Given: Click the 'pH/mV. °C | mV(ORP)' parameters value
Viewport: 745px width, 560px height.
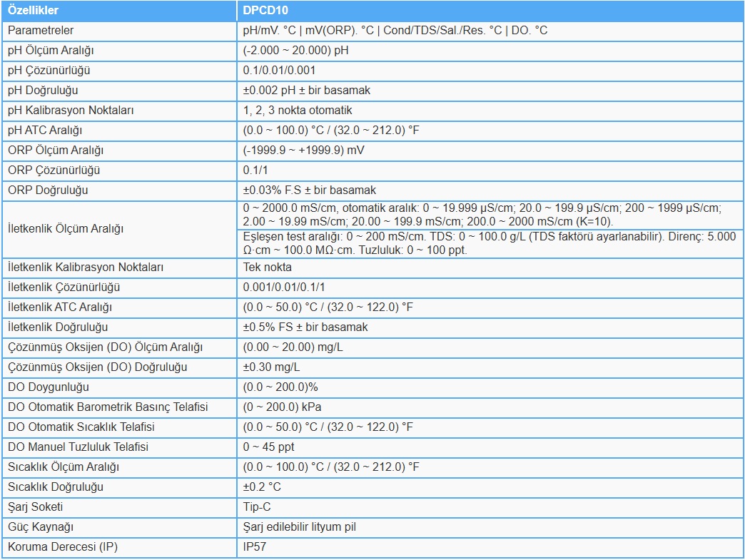Looking at the screenshot, I should coord(395,31).
